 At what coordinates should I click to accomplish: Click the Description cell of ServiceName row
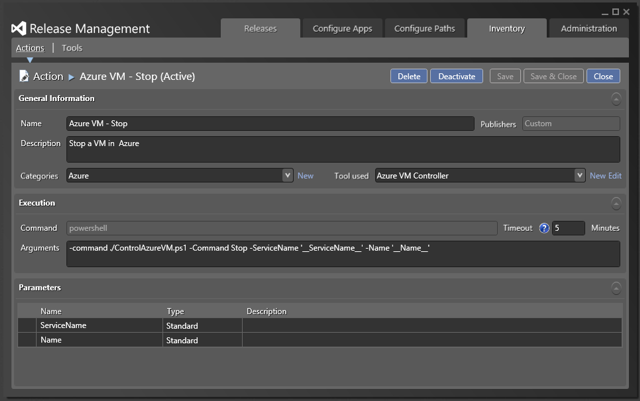[x=432, y=325]
